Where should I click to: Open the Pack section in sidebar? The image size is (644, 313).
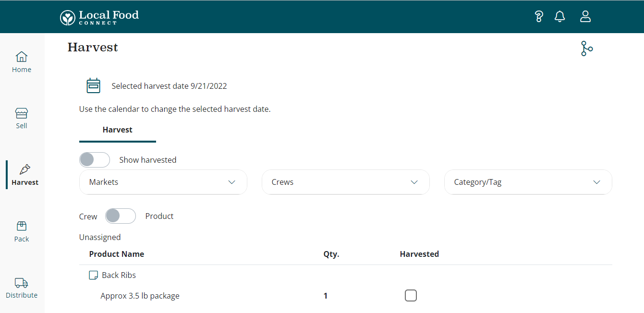pyautogui.click(x=22, y=231)
